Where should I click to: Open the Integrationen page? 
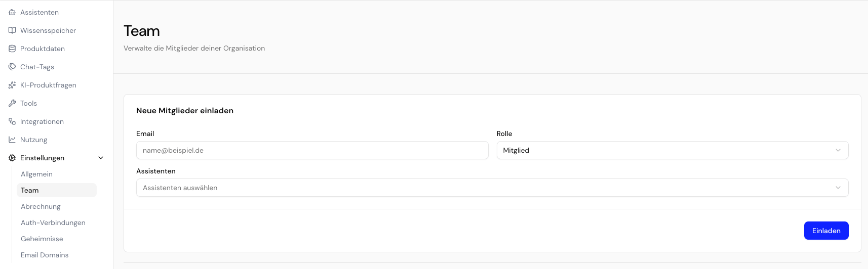pos(42,121)
